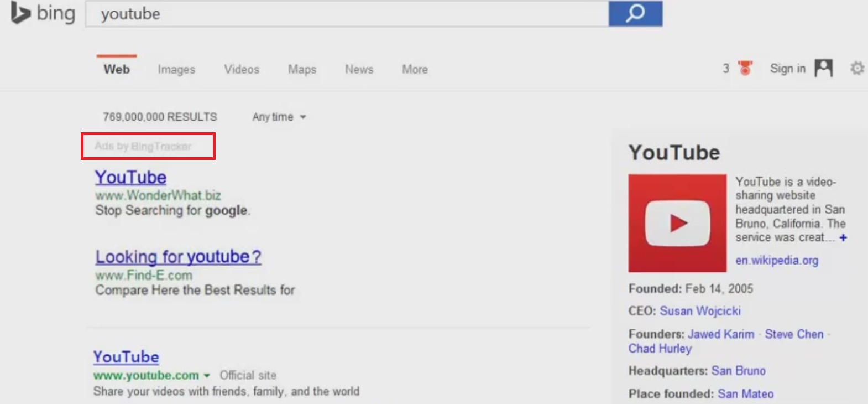Screen dimensions: 868x404
Task: Click 'Stop Searching for google' ad description
Action: point(172,211)
